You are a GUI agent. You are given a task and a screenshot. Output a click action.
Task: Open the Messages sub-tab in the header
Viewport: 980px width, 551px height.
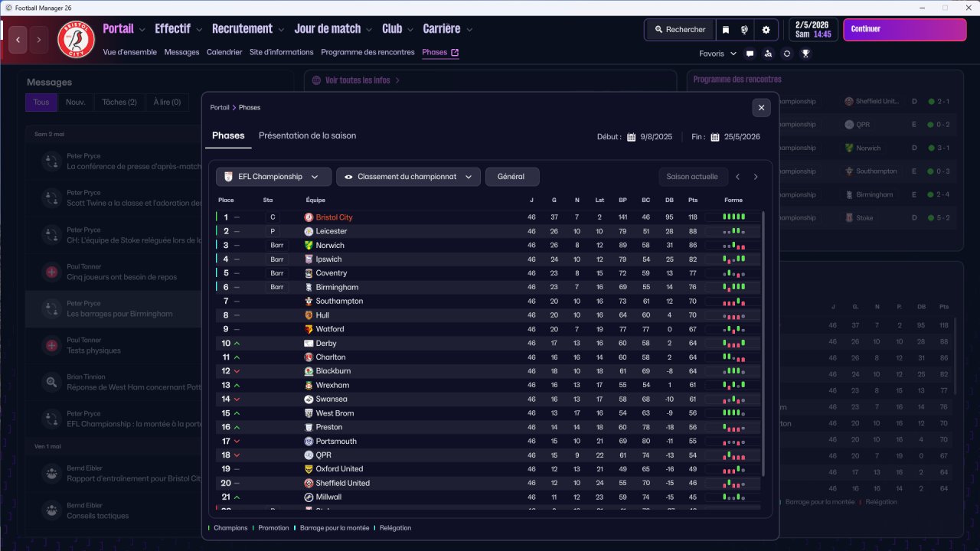(181, 52)
